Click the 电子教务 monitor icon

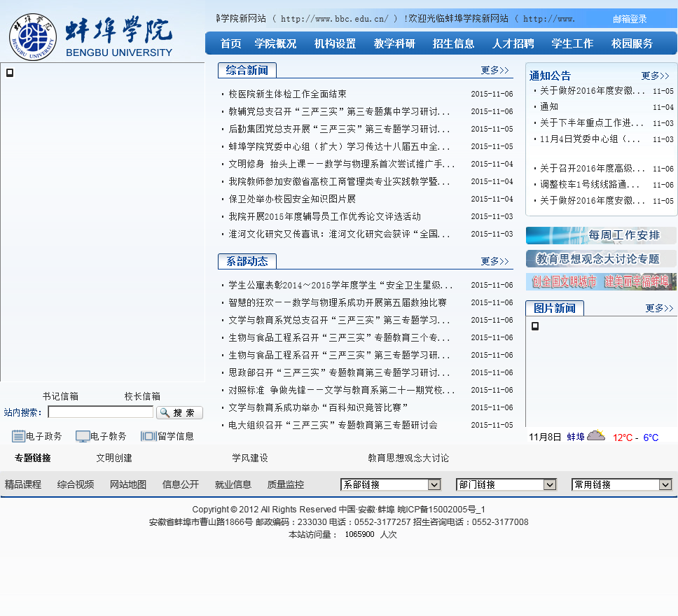point(83,436)
